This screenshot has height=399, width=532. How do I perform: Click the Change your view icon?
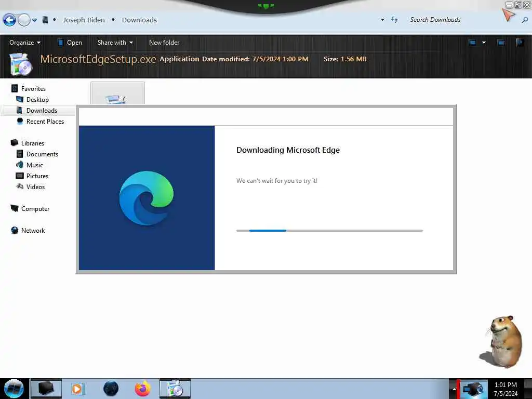pos(472,43)
